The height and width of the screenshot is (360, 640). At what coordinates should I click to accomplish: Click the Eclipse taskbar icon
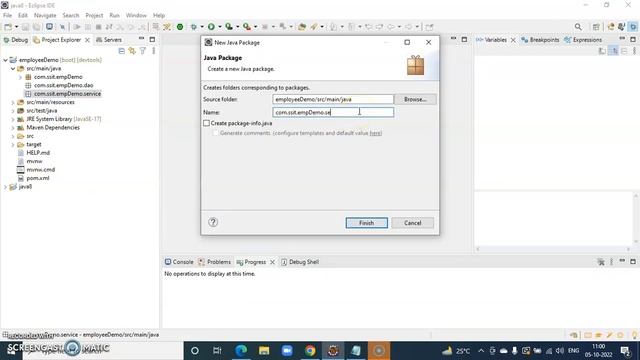(x=333, y=351)
